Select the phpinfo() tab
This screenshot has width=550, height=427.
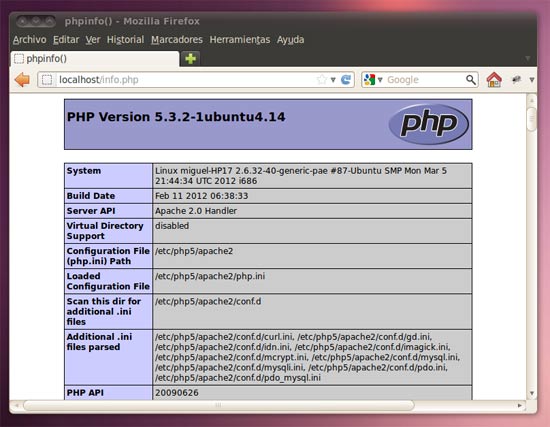[x=95, y=59]
